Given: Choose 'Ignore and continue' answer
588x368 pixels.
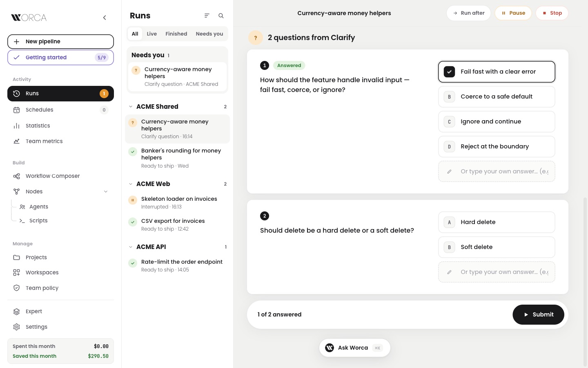Looking at the screenshot, I should click(497, 121).
